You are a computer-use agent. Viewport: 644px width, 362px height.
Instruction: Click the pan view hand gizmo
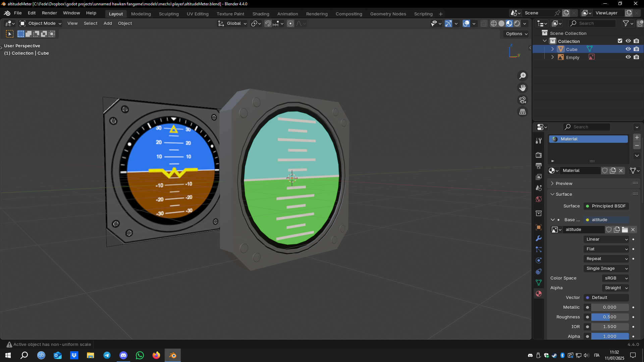tap(523, 88)
